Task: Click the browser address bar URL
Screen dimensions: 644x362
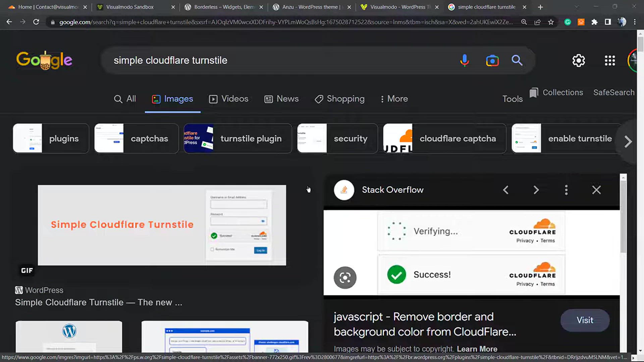Action: tap(286, 22)
